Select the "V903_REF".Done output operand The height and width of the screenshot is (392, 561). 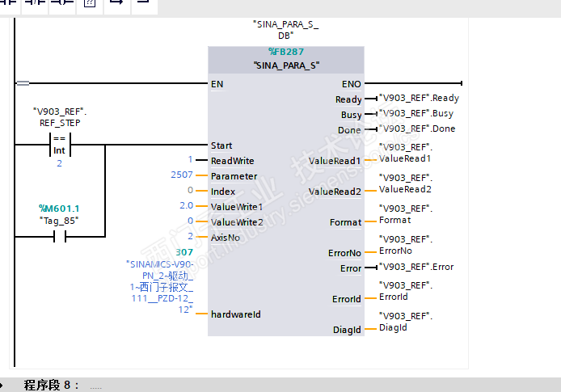pos(417,129)
